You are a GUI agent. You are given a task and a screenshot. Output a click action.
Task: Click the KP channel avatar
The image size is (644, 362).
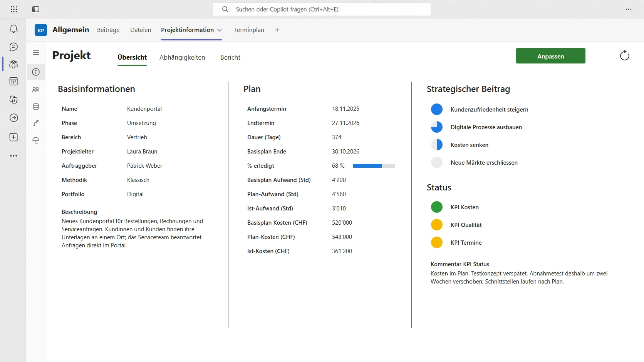pyautogui.click(x=41, y=30)
